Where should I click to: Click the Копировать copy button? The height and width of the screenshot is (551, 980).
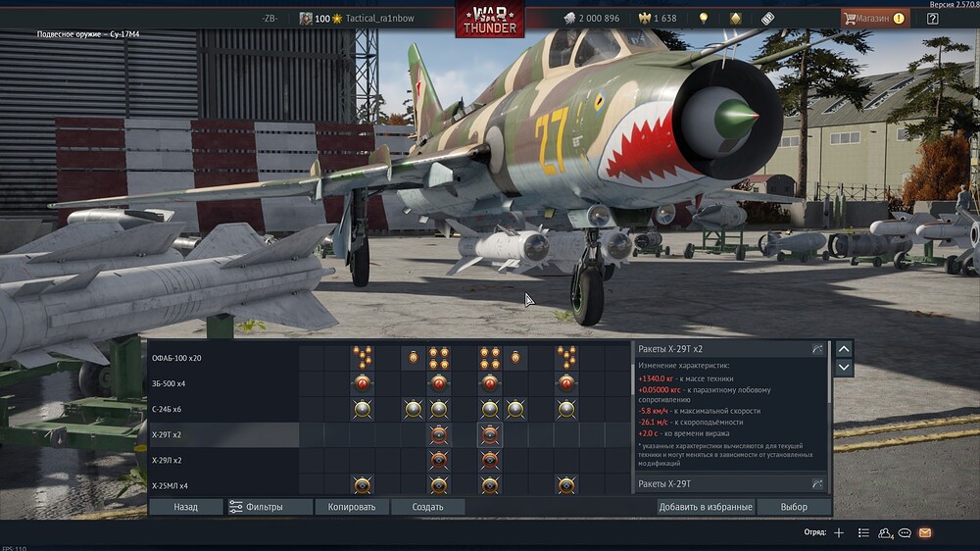[x=352, y=507]
